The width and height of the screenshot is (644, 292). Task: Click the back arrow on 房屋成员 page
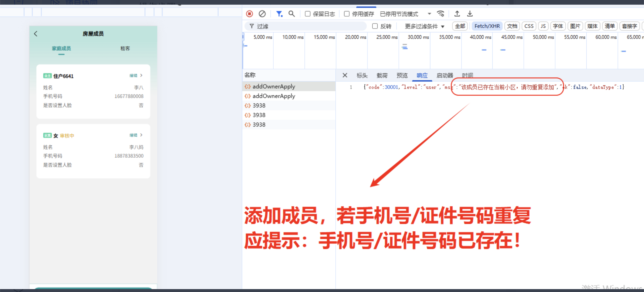pyautogui.click(x=36, y=34)
